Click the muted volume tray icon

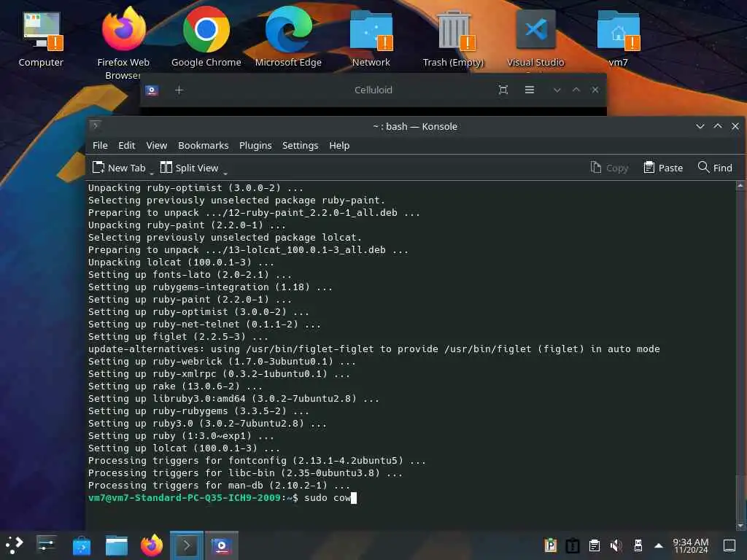point(616,545)
